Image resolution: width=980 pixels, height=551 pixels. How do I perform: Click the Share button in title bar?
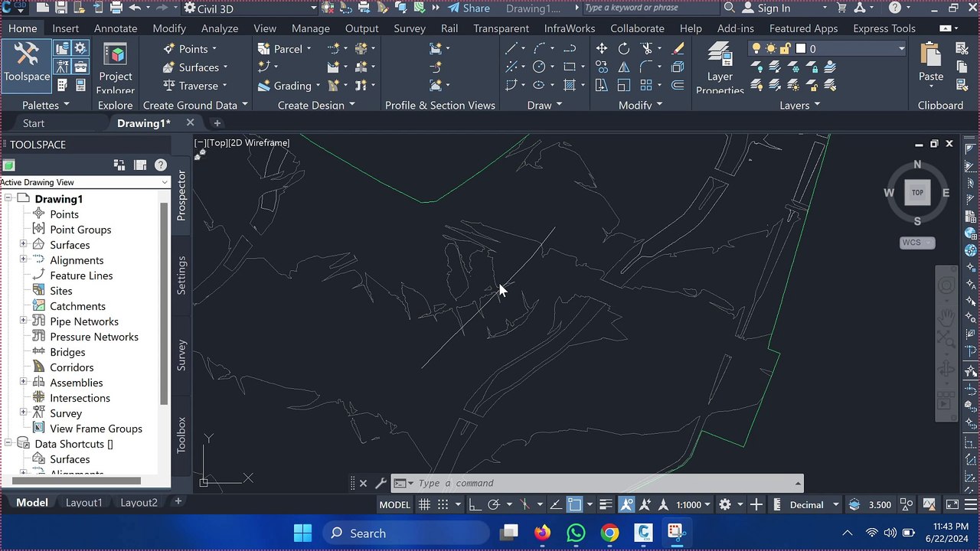coord(469,8)
